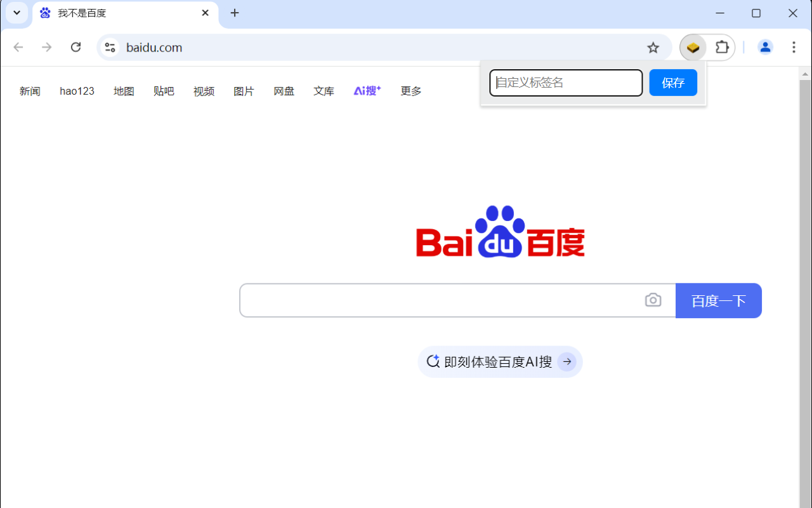Select the 我不是百度 tab

(x=125, y=14)
